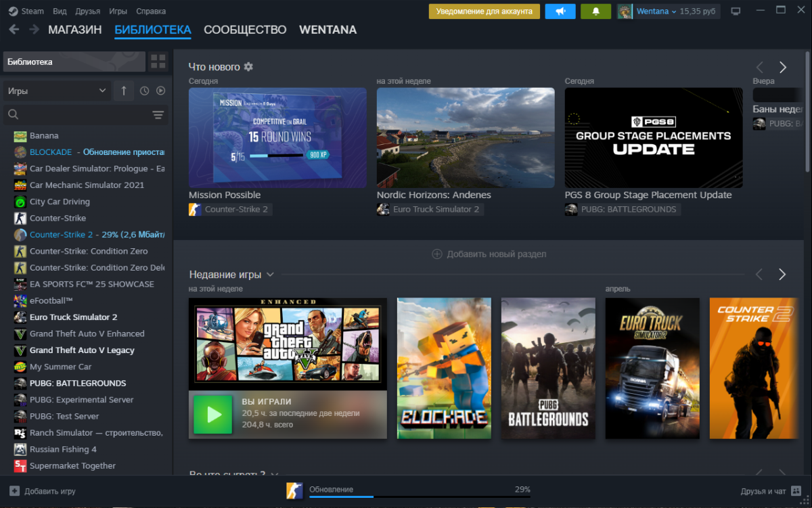Switch to collections grid view icon
The height and width of the screenshot is (508, 812).
point(158,62)
